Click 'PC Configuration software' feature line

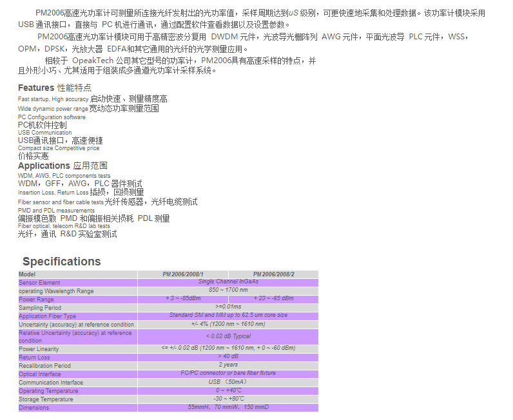(x=52, y=117)
